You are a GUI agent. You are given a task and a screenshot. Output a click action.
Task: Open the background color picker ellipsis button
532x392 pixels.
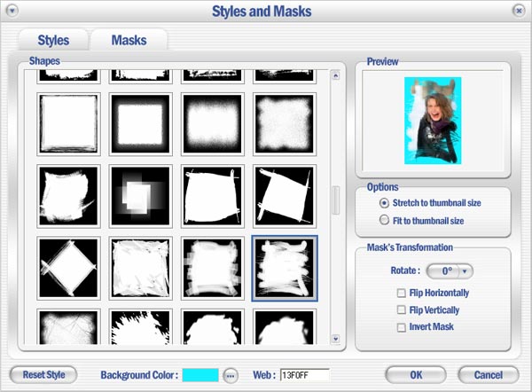click(231, 376)
